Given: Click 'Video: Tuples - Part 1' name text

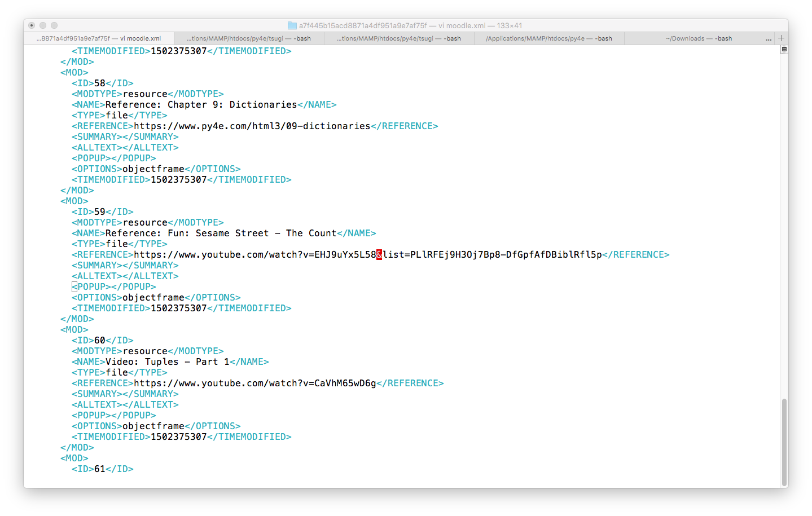Looking at the screenshot, I should tap(168, 362).
